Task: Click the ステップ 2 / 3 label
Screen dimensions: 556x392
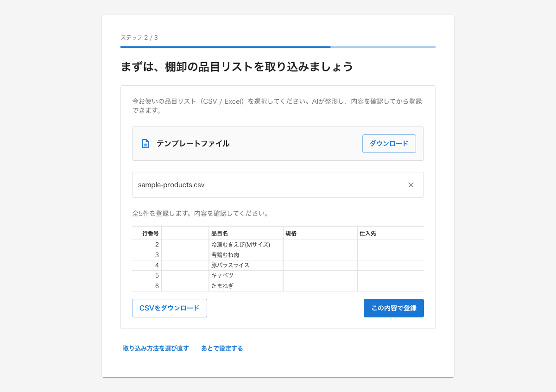Action: 139,38
